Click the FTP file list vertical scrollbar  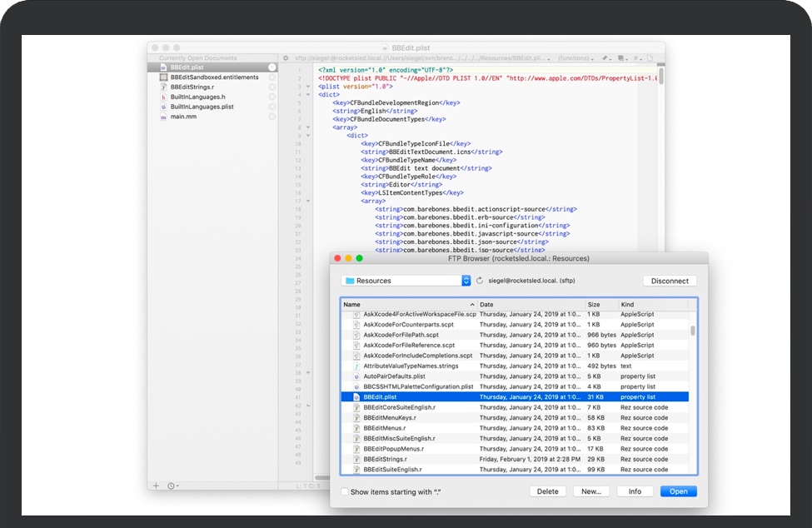693,331
